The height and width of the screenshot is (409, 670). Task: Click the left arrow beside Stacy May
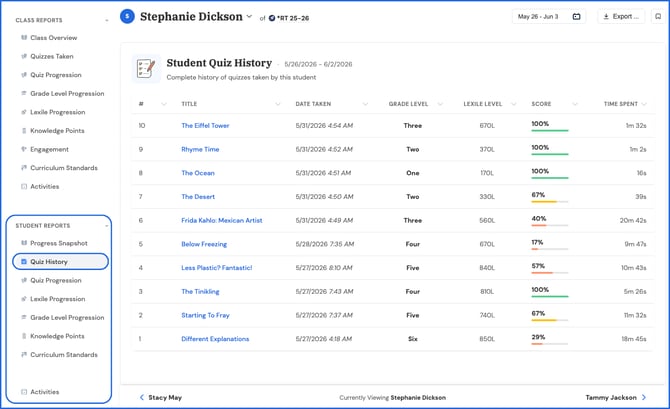click(142, 397)
